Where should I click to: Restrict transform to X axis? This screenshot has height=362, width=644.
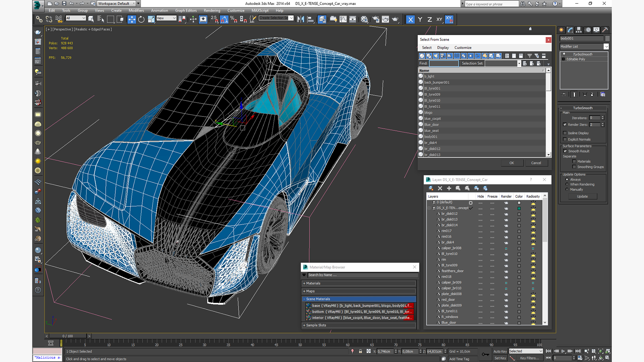[410, 19]
